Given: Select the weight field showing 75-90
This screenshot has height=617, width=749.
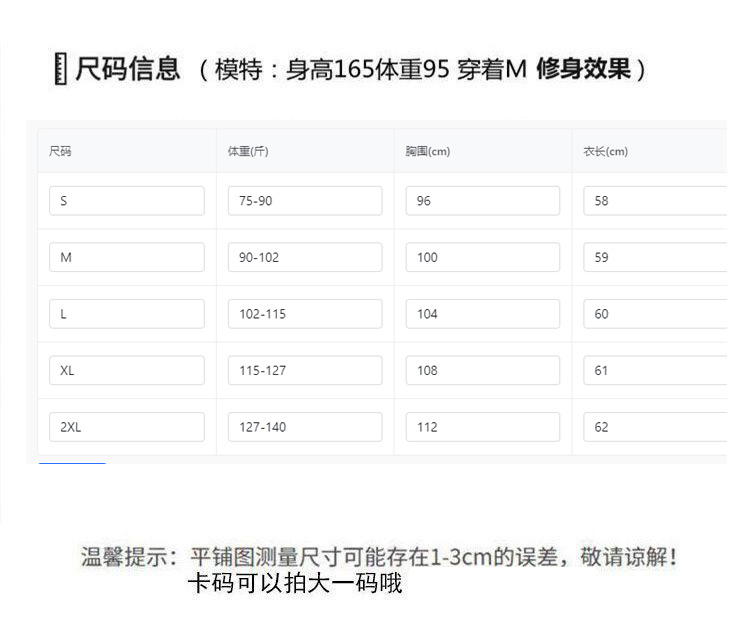Looking at the screenshot, I should click(305, 201).
